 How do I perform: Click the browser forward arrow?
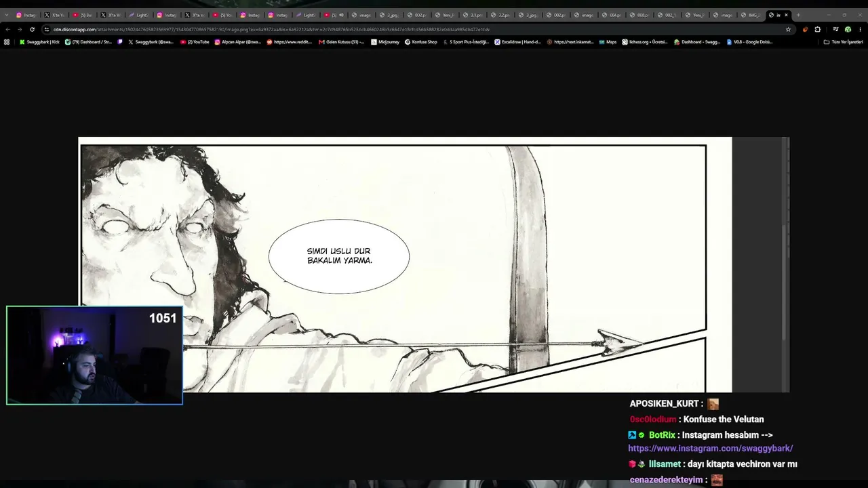[19, 29]
